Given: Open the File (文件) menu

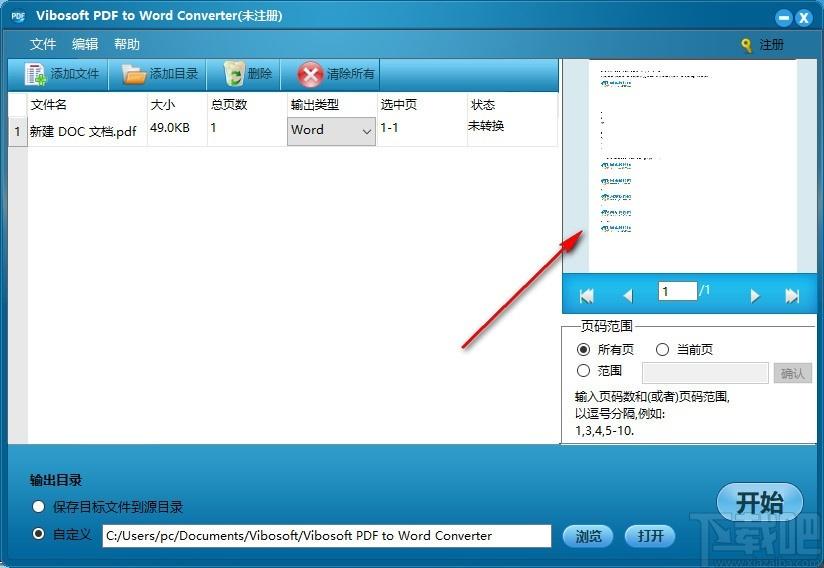Looking at the screenshot, I should point(43,44).
